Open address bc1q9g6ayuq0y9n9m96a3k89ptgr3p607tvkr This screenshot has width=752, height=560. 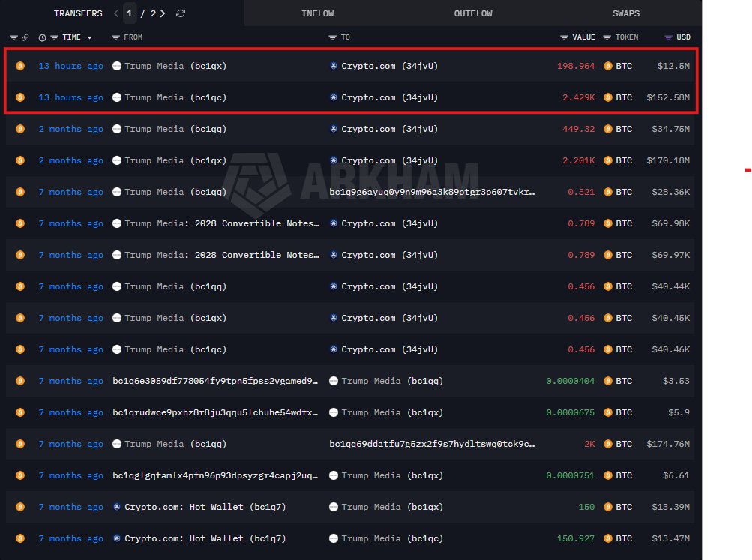coord(432,192)
